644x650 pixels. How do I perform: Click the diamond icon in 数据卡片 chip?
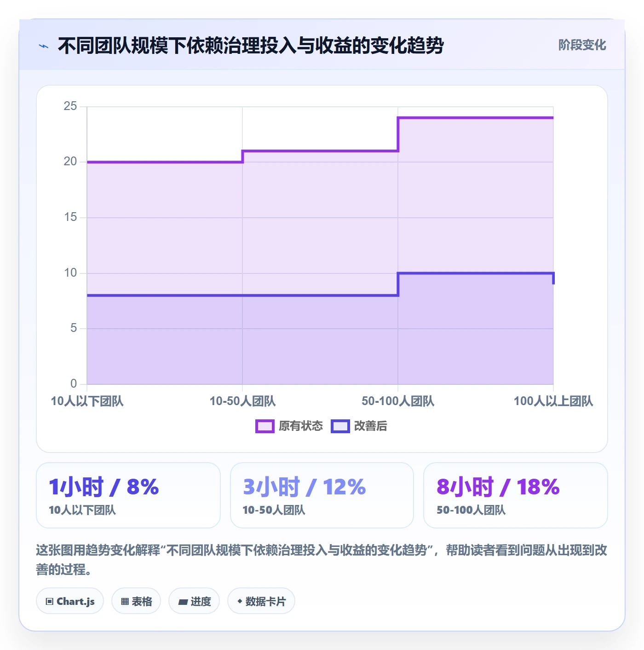240,601
